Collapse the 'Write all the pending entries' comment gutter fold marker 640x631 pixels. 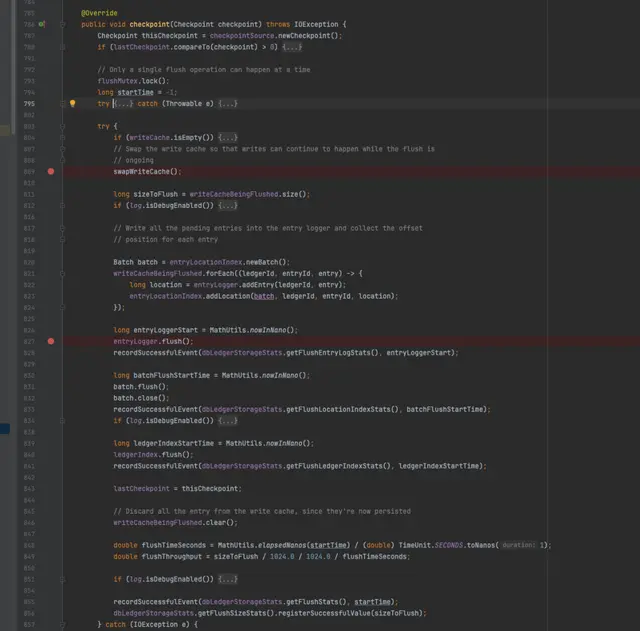62,228
